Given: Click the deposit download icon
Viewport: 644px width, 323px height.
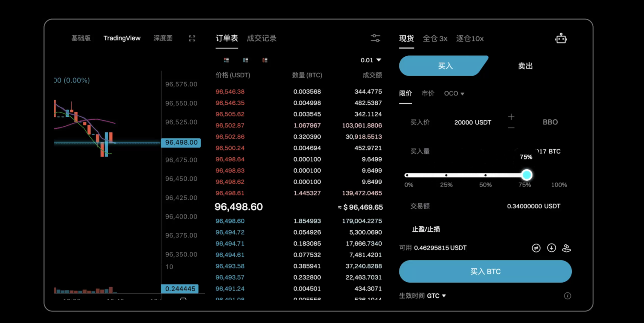Looking at the screenshot, I should tap(551, 248).
